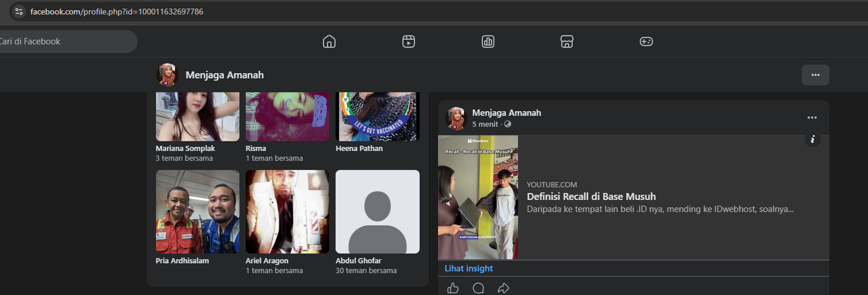
Task: Click the 'Abdul Ghofar' friend name
Action: pos(359,260)
